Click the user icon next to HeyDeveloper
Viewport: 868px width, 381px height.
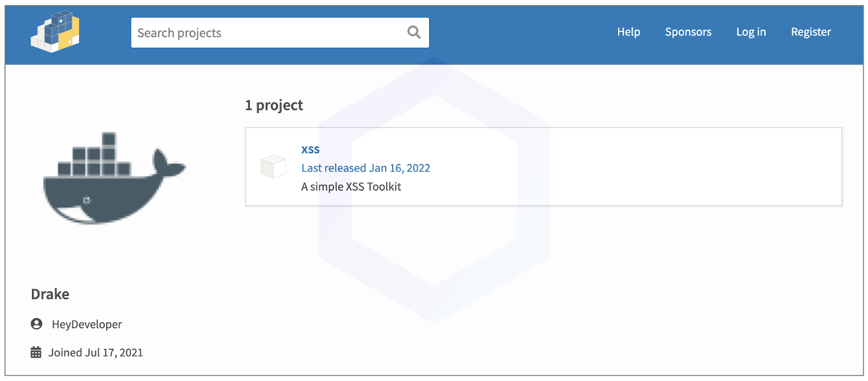tap(35, 324)
